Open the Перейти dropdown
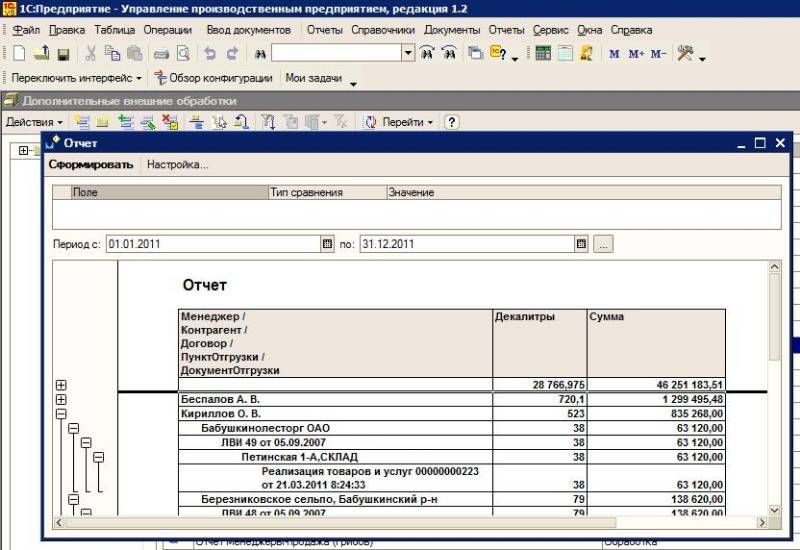 pos(400,122)
